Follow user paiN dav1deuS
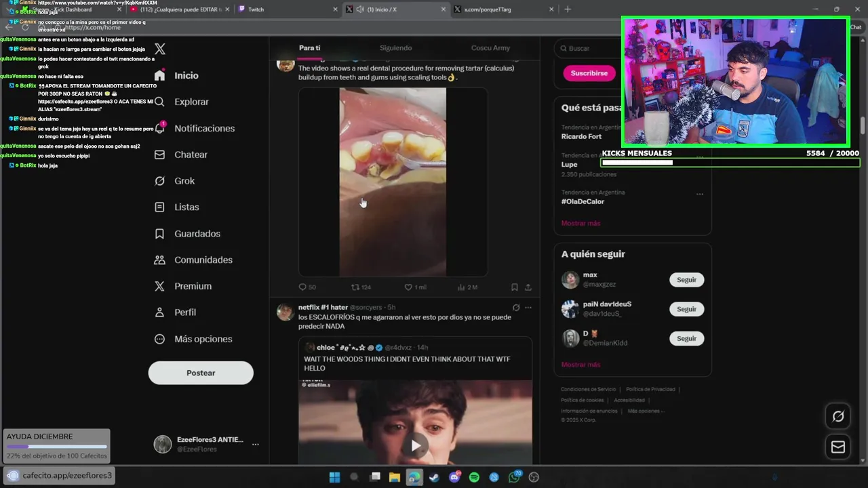The height and width of the screenshot is (488, 868). (x=686, y=309)
